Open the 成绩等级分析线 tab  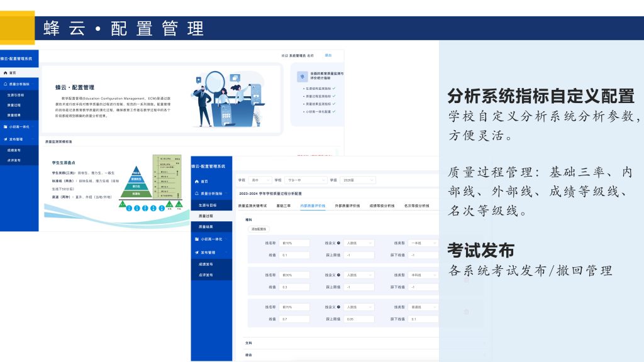tap(382, 206)
